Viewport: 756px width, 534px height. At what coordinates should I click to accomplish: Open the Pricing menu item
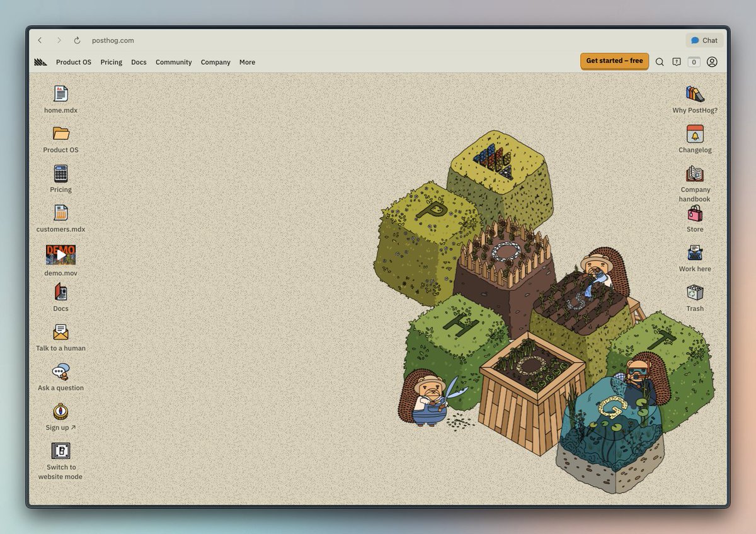coord(112,62)
